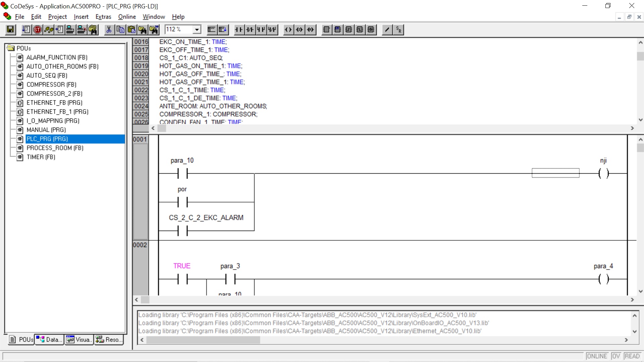The width and height of the screenshot is (644, 362).
Task: Click the Save floppy disk icon
Action: pos(10,30)
